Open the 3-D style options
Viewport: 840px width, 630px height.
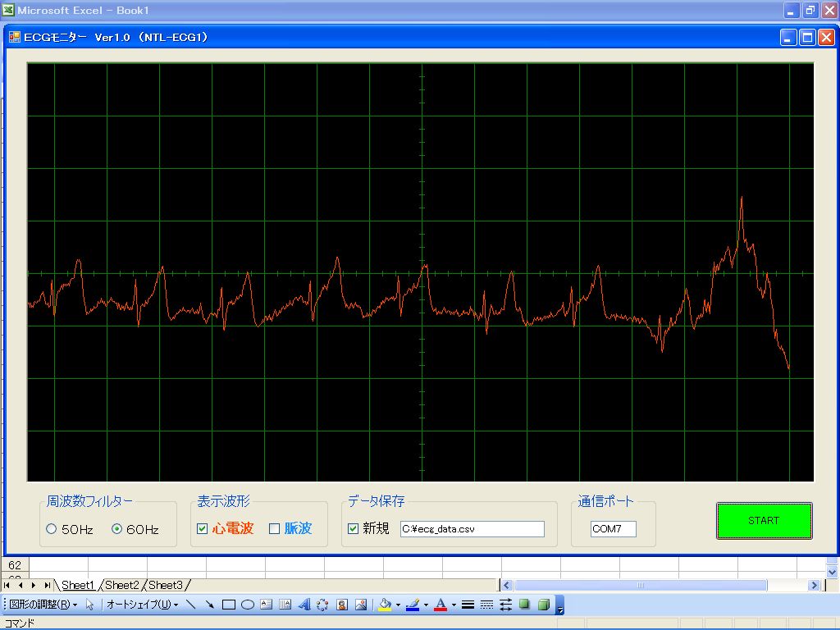(x=544, y=605)
